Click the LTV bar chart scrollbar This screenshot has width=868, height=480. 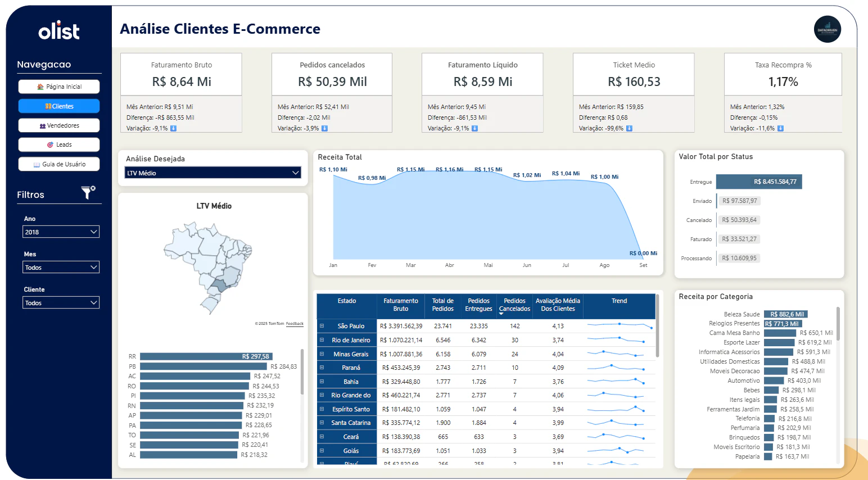[x=302, y=372]
